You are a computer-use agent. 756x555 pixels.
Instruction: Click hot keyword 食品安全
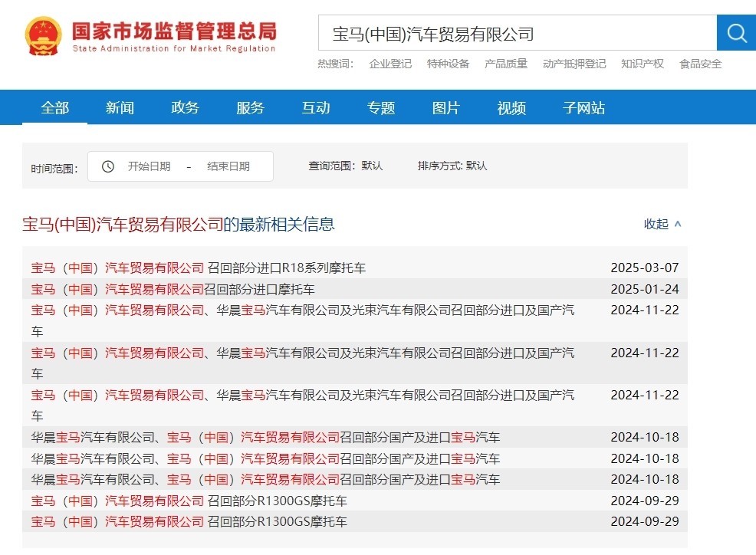(x=701, y=64)
